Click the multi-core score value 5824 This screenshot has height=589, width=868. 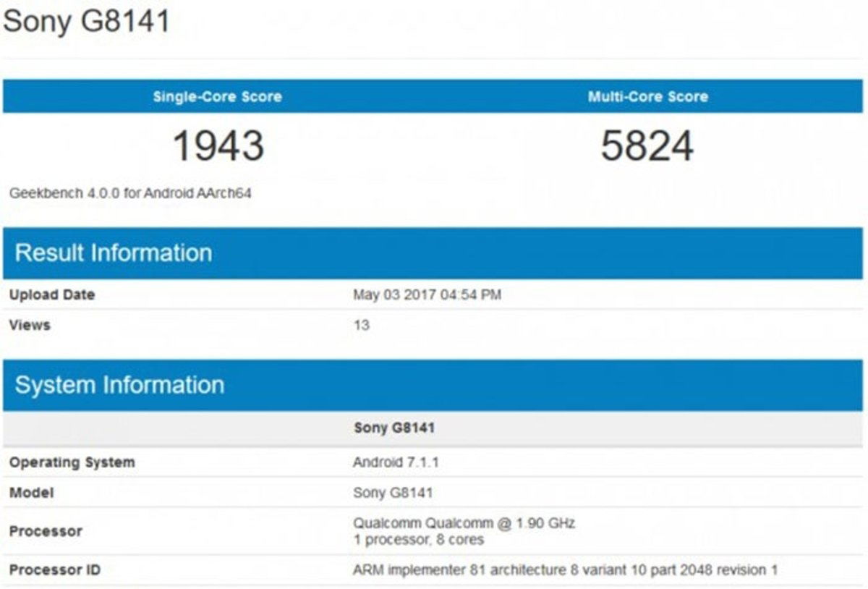click(647, 145)
